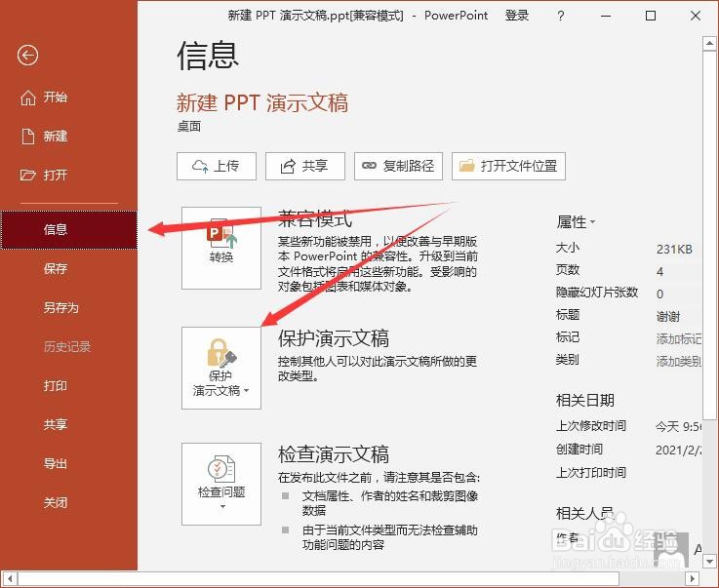Click the 相关日期 heading
The height and width of the screenshot is (588, 719).
coord(585,401)
